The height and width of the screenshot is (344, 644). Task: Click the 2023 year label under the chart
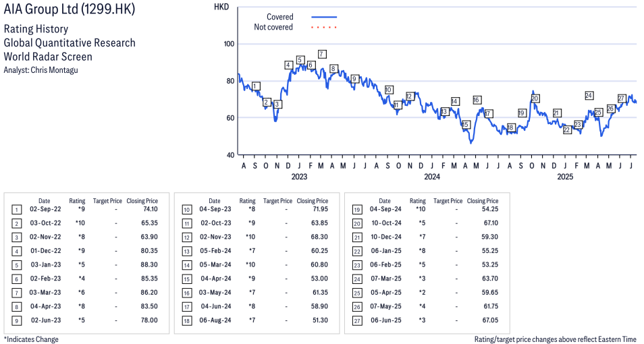point(299,177)
